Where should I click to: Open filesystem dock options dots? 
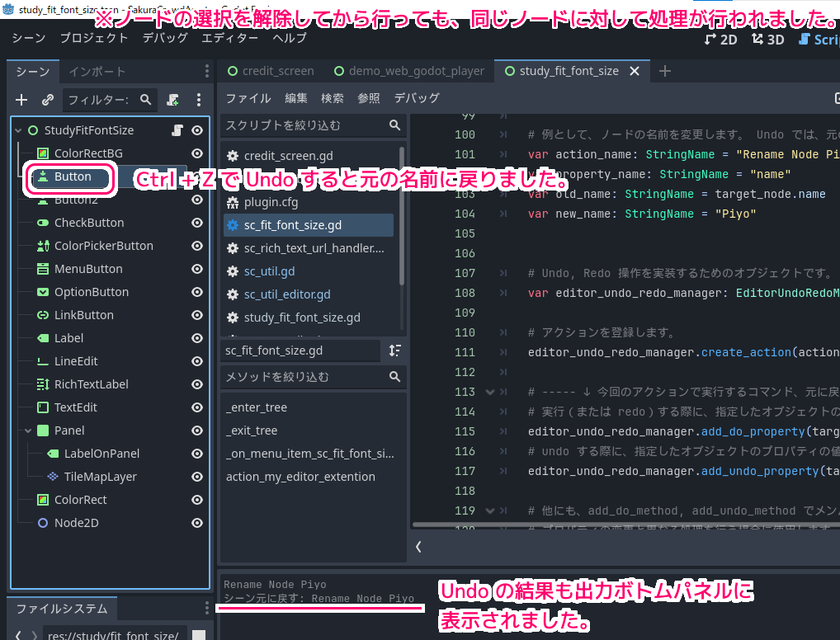(x=207, y=608)
